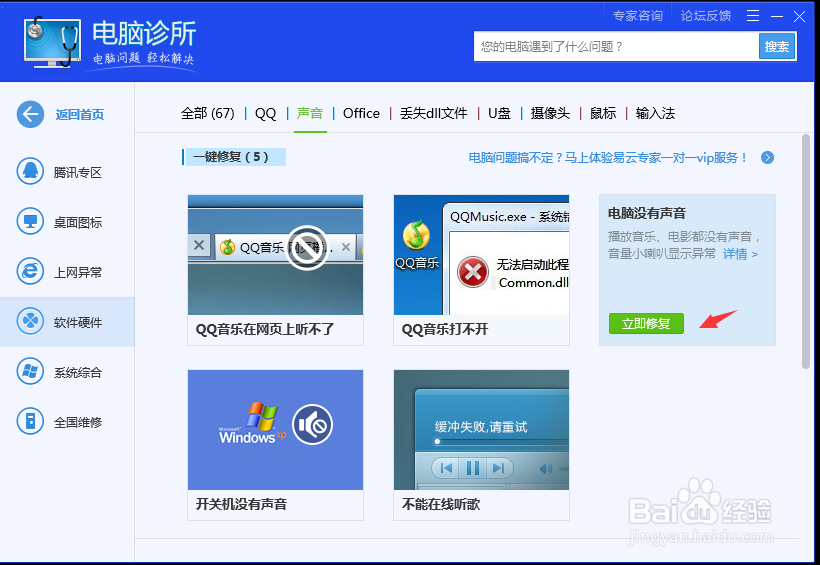Open the 论坛反馈 link

(x=705, y=16)
